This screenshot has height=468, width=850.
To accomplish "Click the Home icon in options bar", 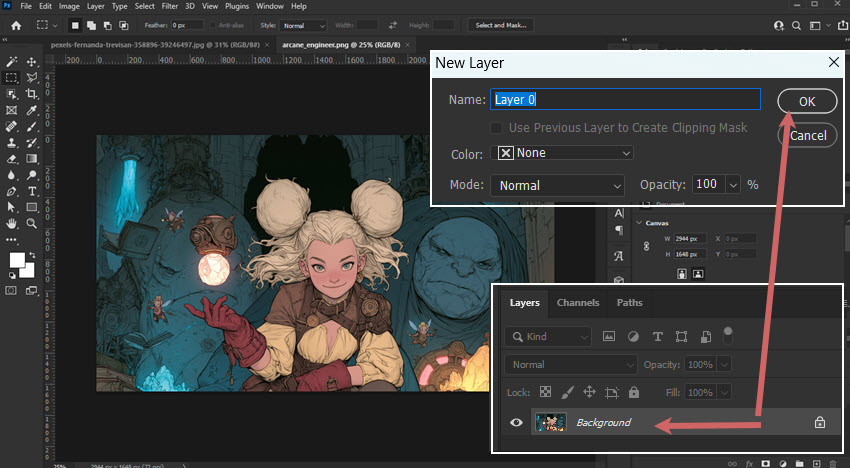I will click(x=16, y=25).
